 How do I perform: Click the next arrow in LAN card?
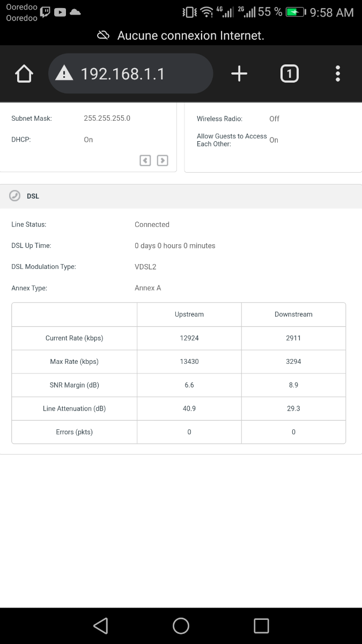162,160
